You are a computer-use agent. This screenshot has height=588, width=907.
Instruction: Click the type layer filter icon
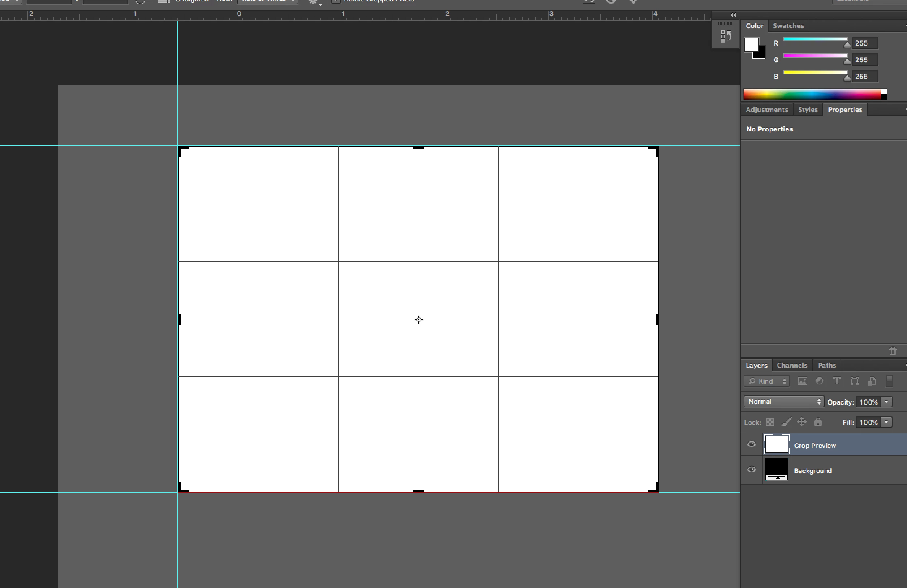click(837, 381)
